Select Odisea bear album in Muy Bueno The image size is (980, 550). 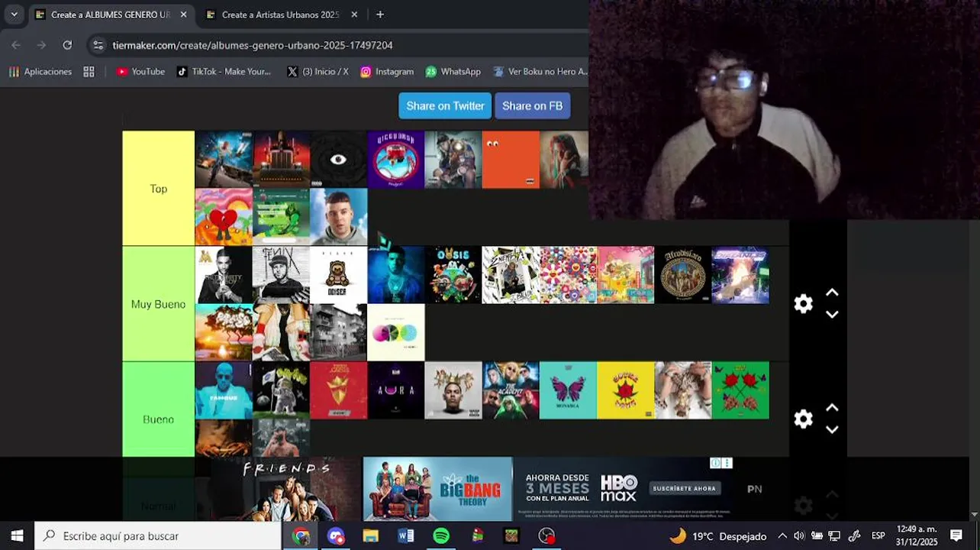338,275
